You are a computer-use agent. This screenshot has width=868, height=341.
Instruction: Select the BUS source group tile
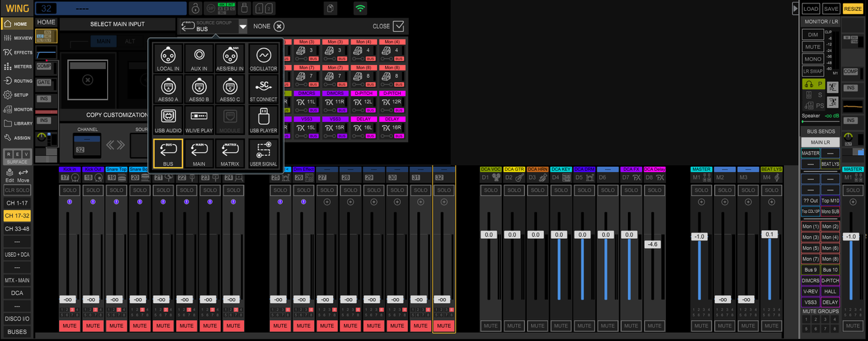[x=167, y=153]
